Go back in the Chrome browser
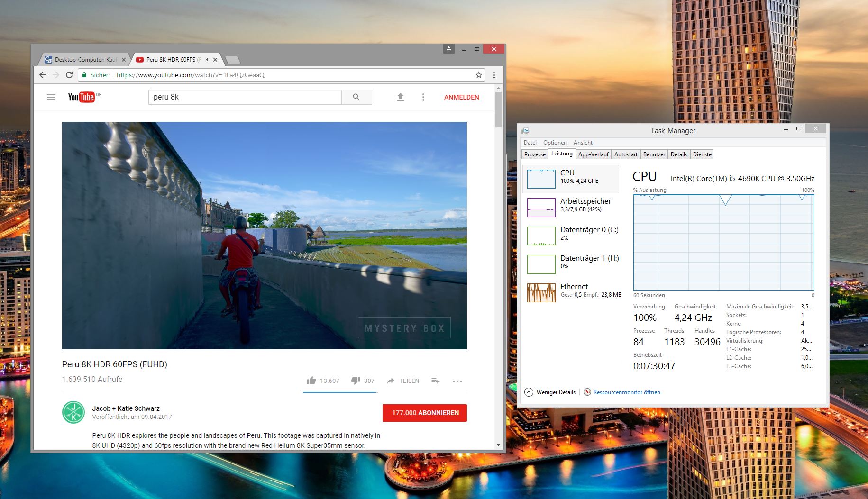 pos(43,75)
